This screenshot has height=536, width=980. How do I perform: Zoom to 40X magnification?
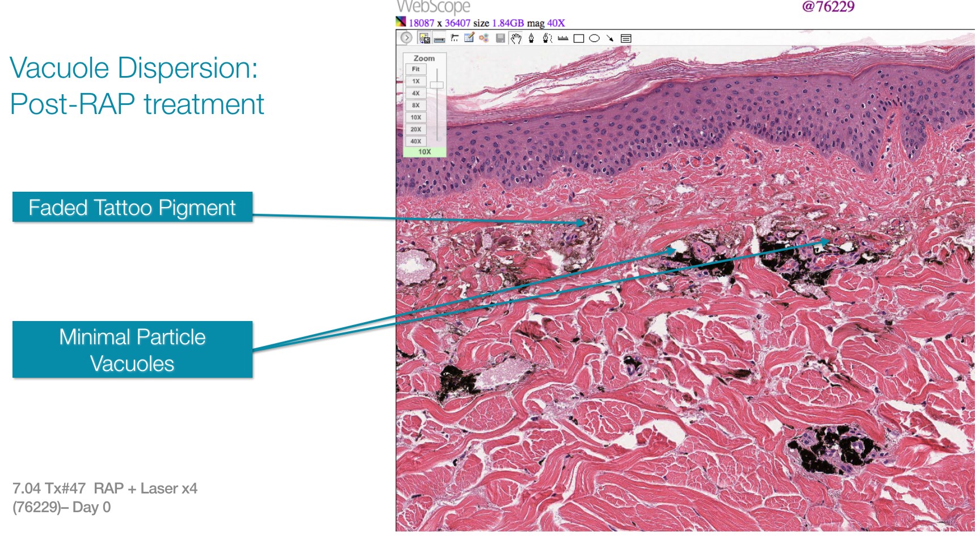416,141
